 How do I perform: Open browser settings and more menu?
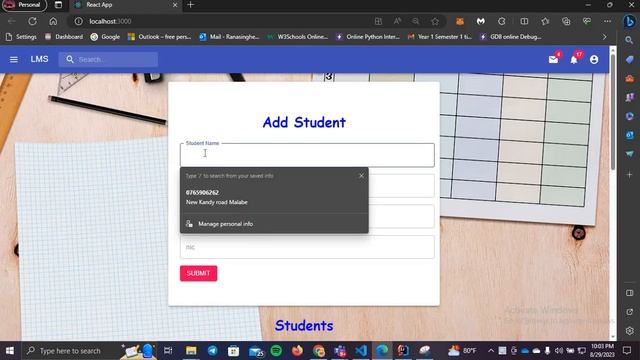click(x=607, y=21)
